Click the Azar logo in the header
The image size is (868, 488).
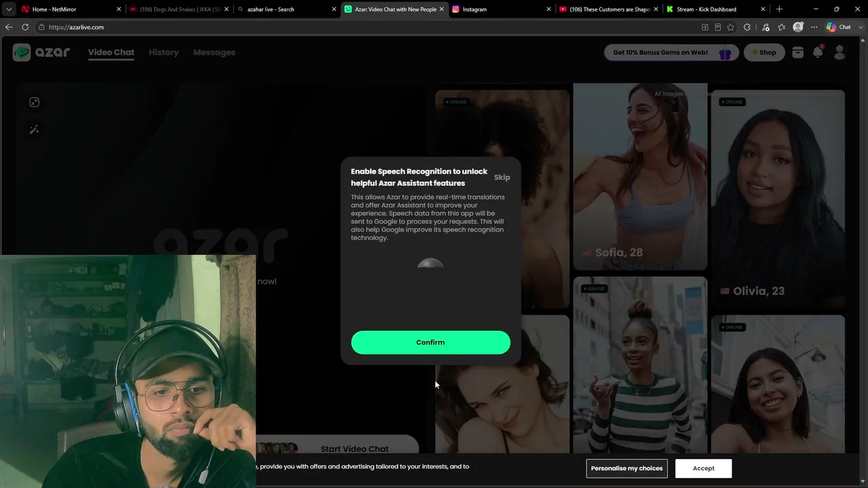(x=41, y=52)
